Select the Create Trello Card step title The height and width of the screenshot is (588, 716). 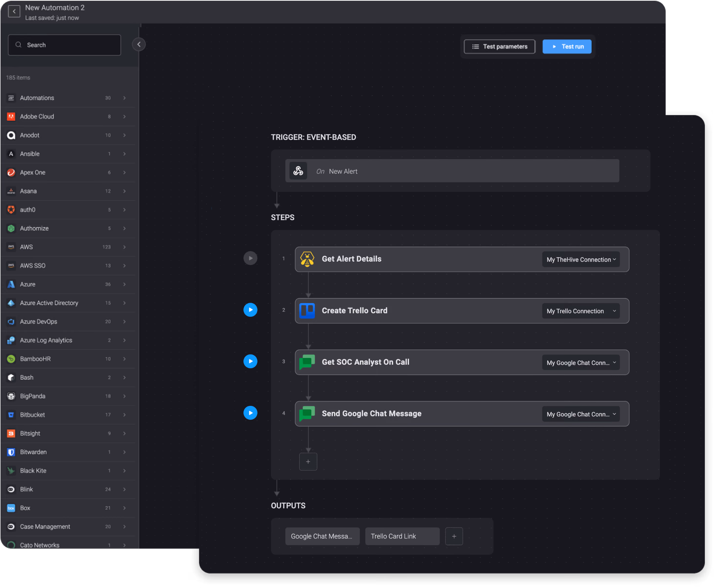click(x=355, y=311)
